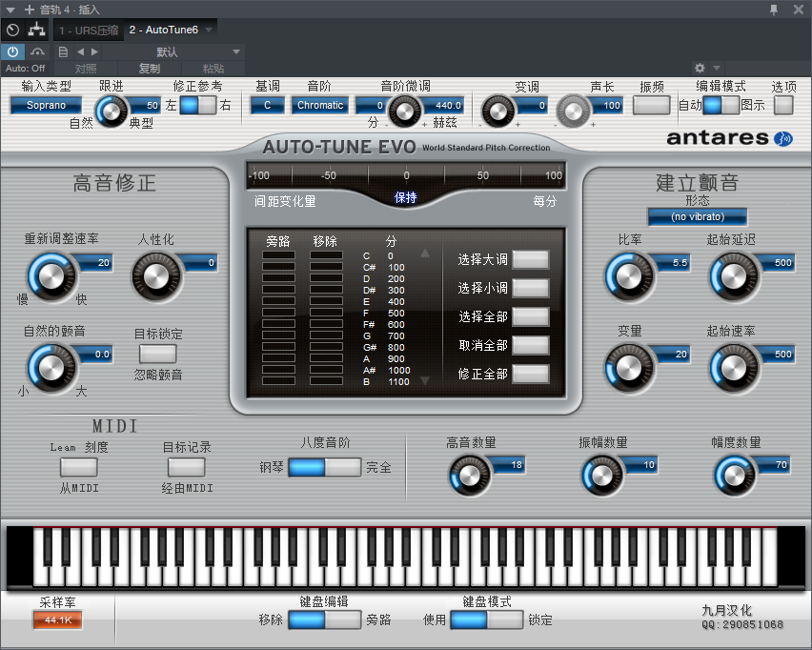Open the Soprano input type selector
The height and width of the screenshot is (650, 812).
point(46,105)
